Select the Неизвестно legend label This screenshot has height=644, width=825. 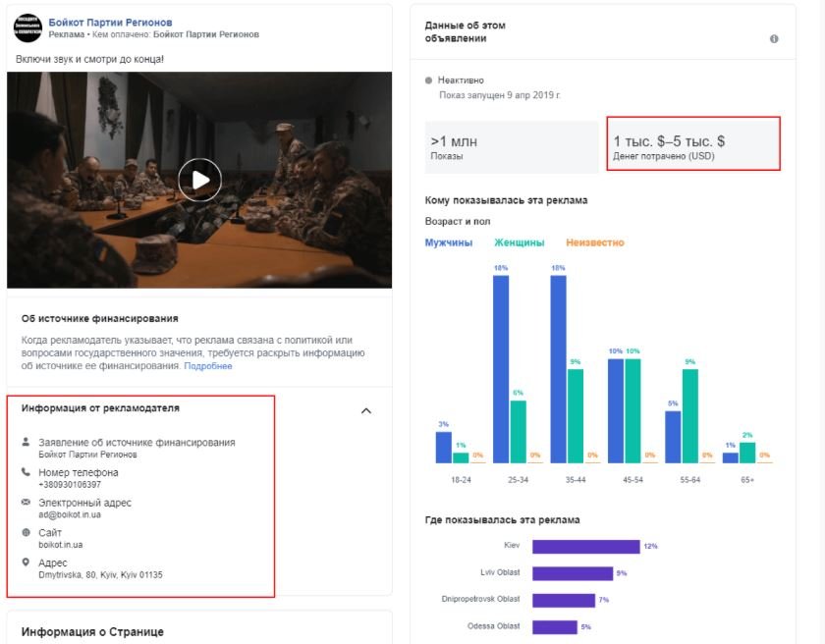tap(594, 242)
